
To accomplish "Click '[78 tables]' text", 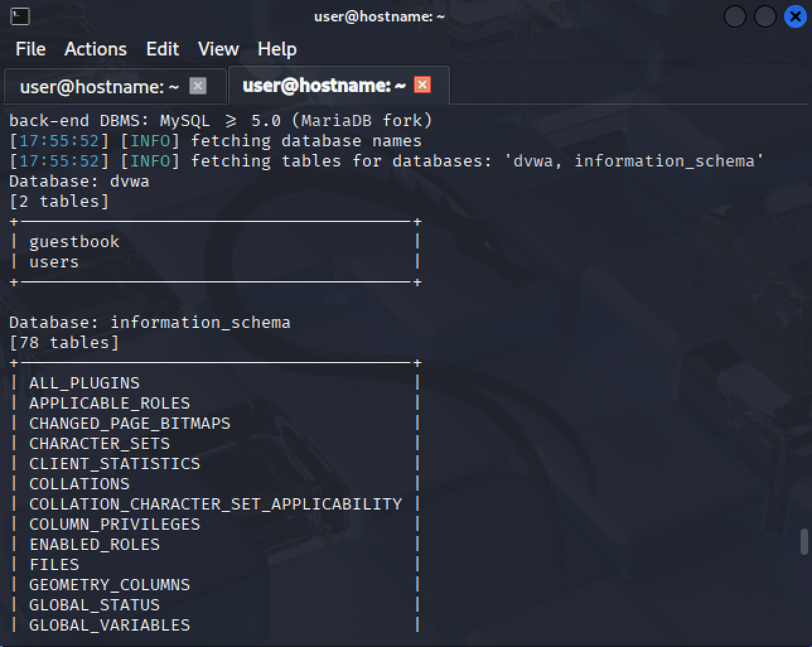I will [64, 342].
